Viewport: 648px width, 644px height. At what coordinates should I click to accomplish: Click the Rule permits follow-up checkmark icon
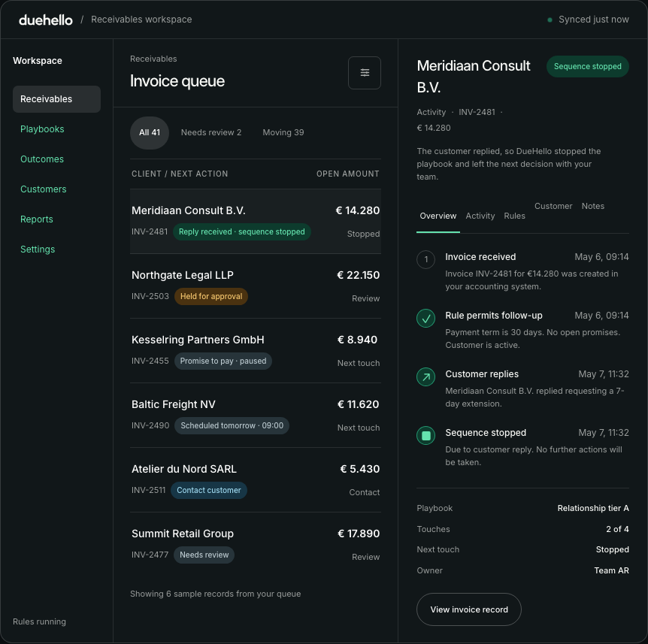click(x=425, y=318)
